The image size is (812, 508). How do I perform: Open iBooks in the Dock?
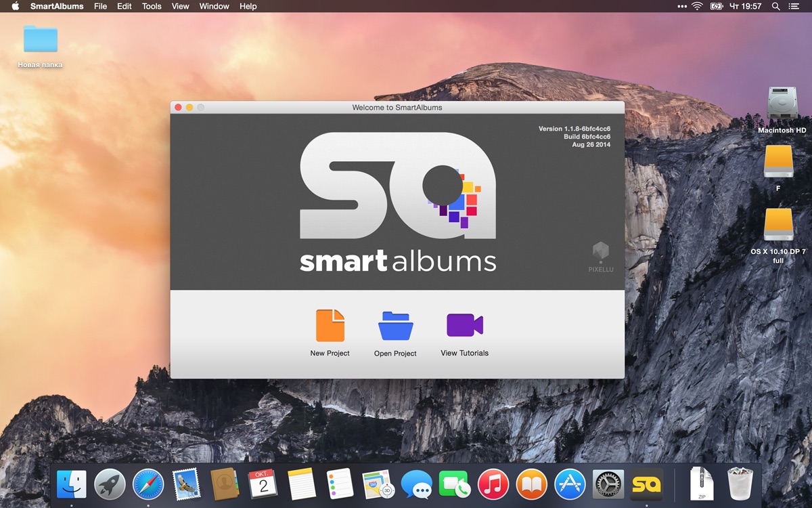tap(531, 484)
